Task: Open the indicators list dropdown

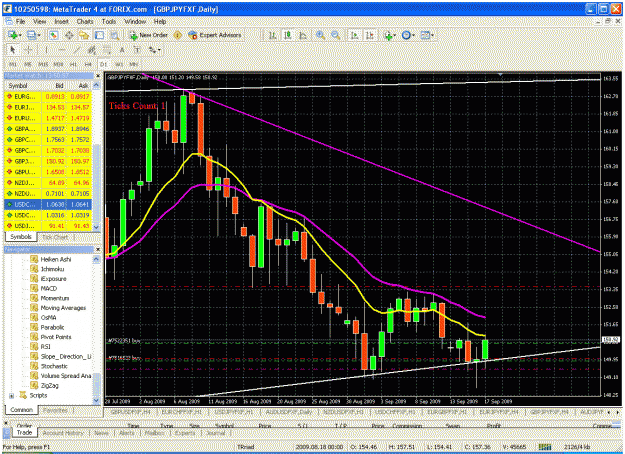Action: (x=389, y=35)
